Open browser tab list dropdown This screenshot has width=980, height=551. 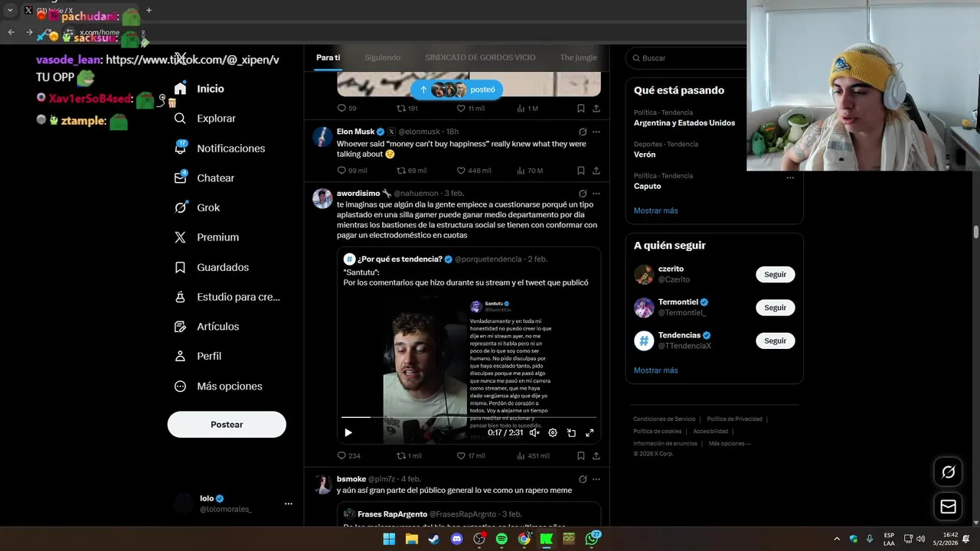(10, 11)
